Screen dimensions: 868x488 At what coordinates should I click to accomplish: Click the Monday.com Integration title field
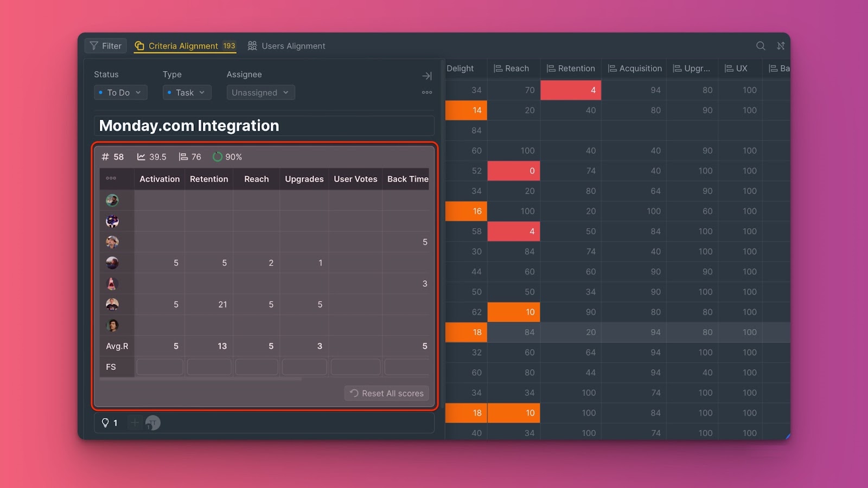point(264,126)
